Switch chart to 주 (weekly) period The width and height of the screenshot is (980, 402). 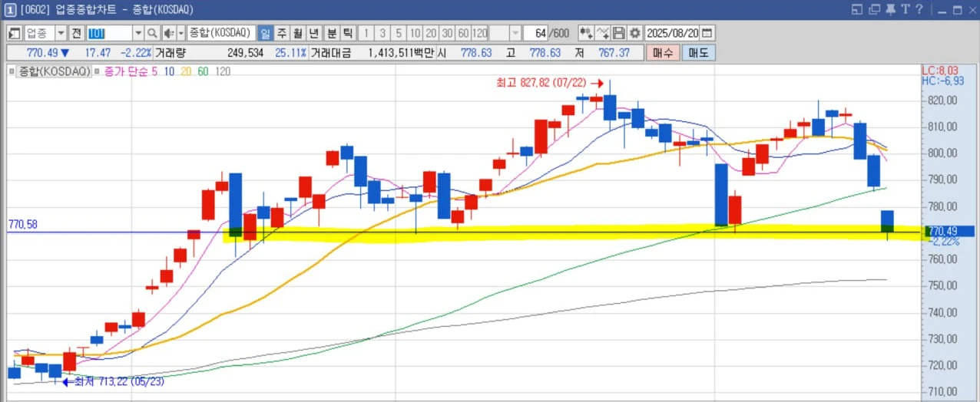coord(281,34)
